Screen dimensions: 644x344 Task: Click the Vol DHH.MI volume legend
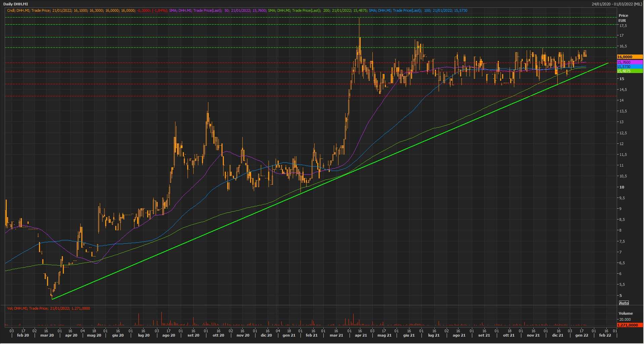click(x=49, y=308)
